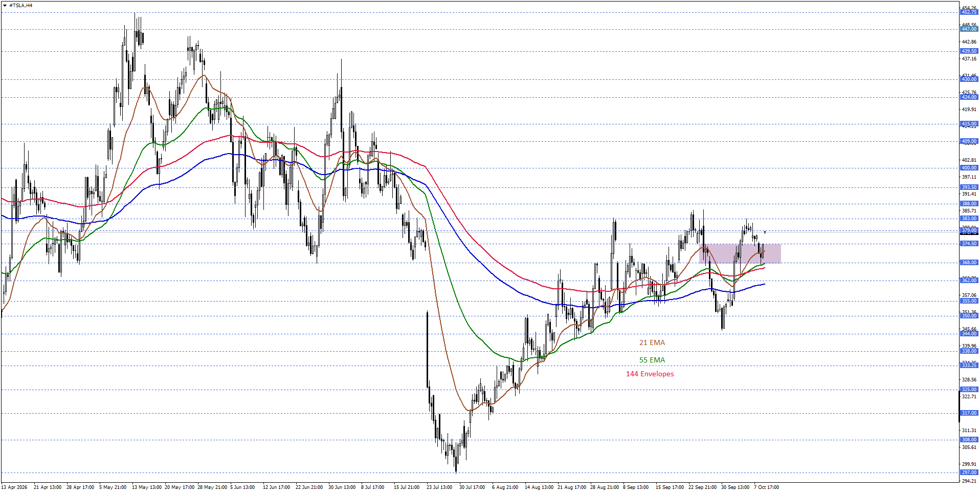
Task: Click the 452.75 price level tag
Action: coord(969,12)
